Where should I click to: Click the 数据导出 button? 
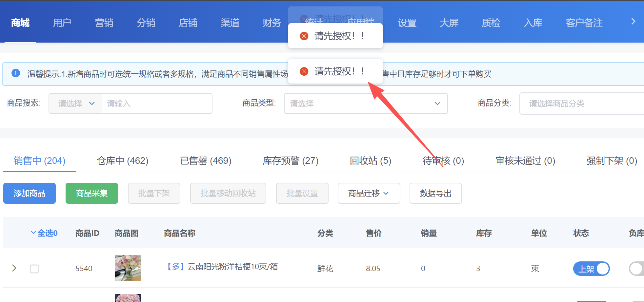(x=435, y=193)
